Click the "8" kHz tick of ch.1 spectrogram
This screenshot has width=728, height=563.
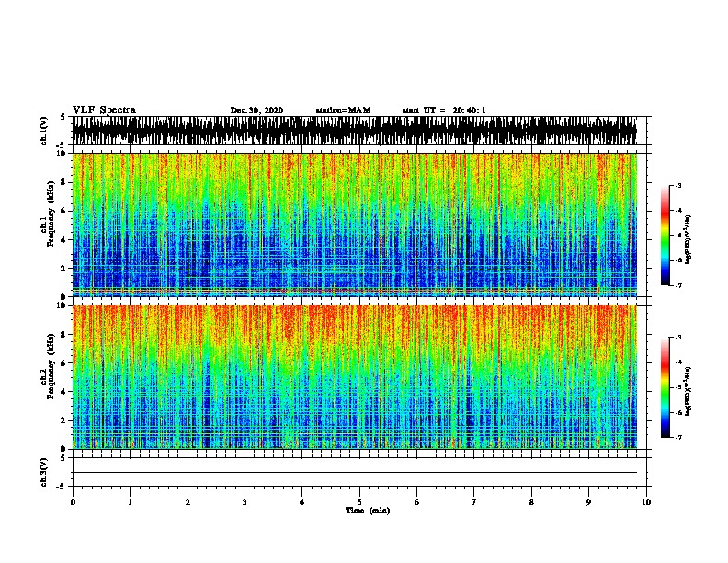(x=64, y=182)
